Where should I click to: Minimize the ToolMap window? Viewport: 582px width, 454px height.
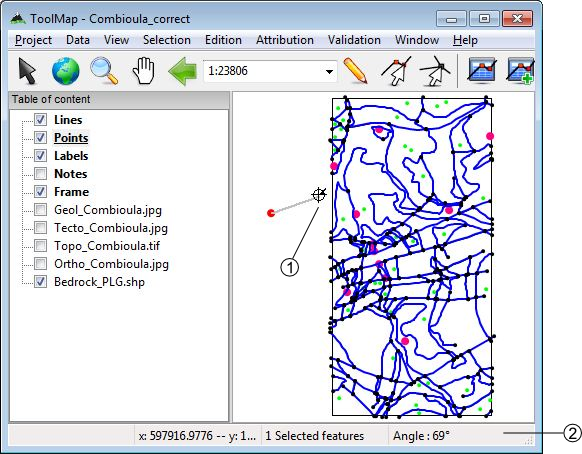click(451, 19)
